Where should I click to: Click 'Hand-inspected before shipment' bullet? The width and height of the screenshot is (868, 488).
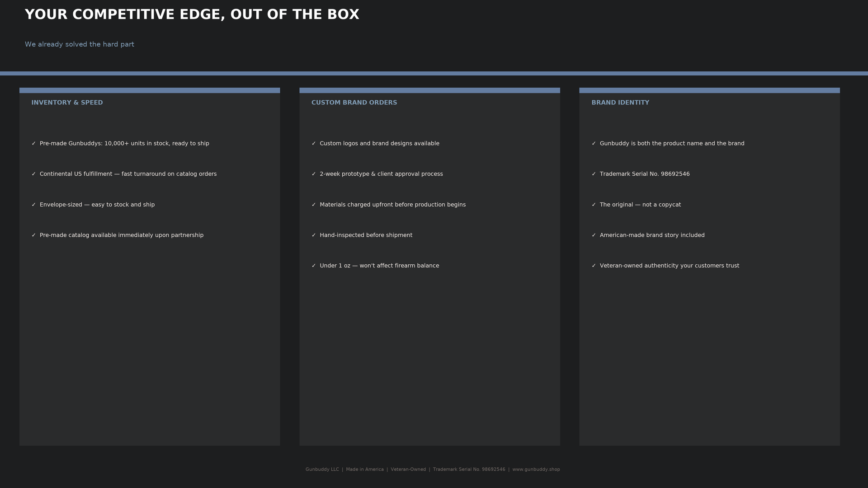point(366,235)
